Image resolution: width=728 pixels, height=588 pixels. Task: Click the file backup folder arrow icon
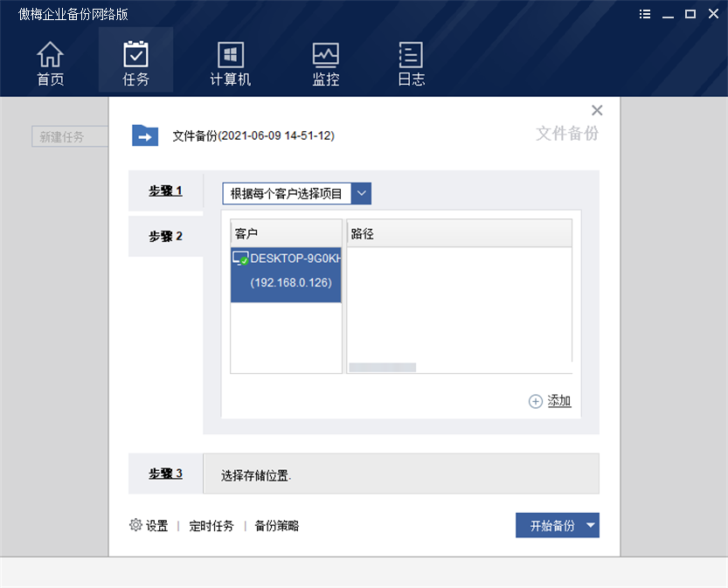[x=145, y=135]
